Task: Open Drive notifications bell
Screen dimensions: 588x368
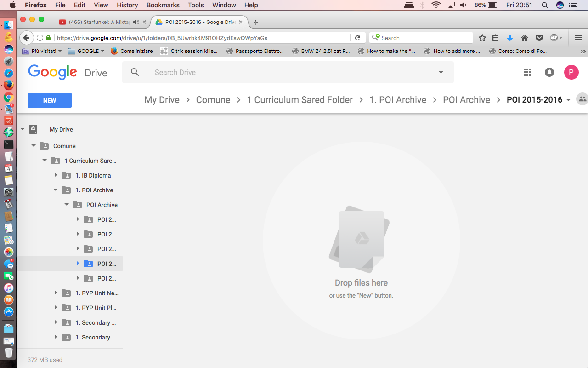Action: pyautogui.click(x=549, y=72)
